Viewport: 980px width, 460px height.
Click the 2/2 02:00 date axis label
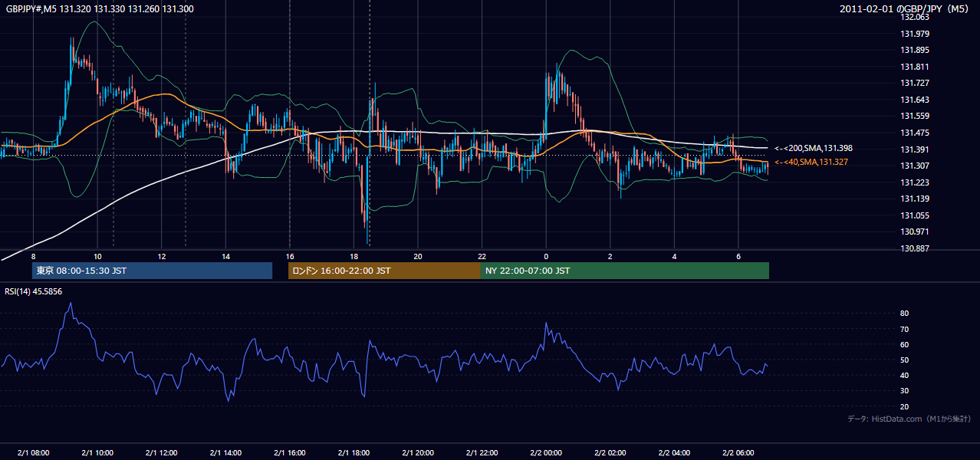(x=610, y=453)
